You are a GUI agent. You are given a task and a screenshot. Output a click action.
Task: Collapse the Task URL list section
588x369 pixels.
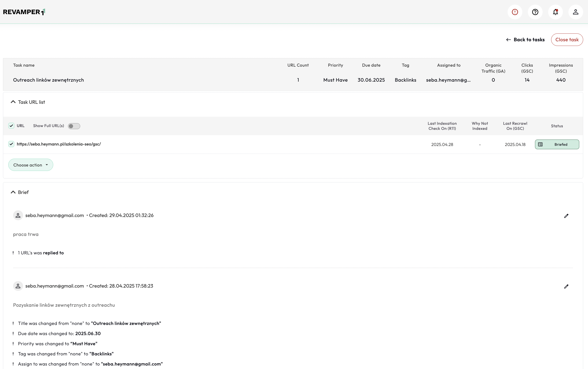point(13,102)
